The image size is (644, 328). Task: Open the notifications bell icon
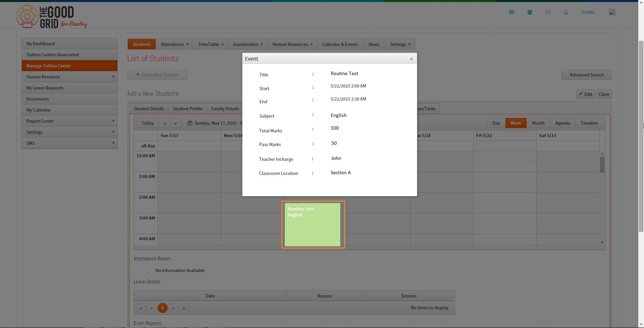[x=566, y=12]
